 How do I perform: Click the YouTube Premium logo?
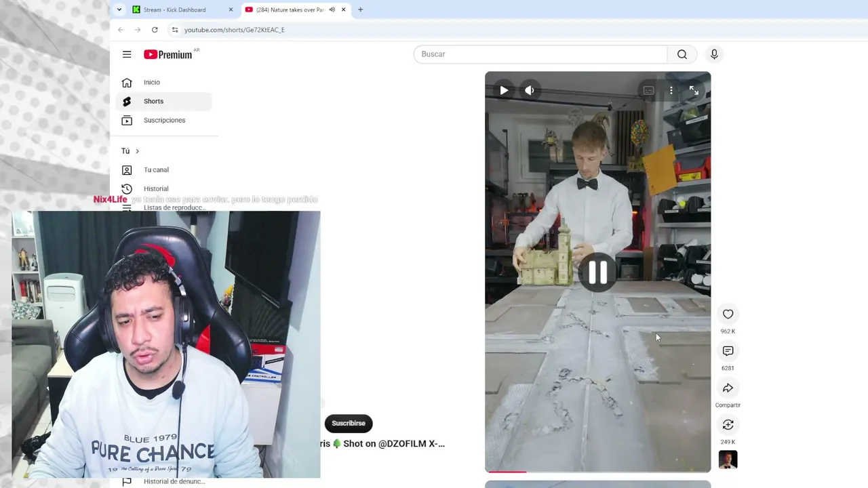(x=169, y=54)
